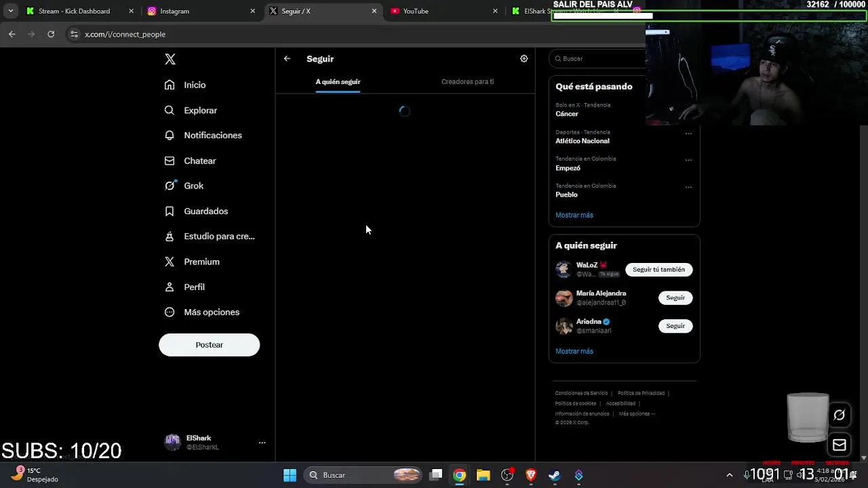This screenshot has height=488, width=868.
Task: Open more options for Pueblo trend
Action: tap(688, 187)
